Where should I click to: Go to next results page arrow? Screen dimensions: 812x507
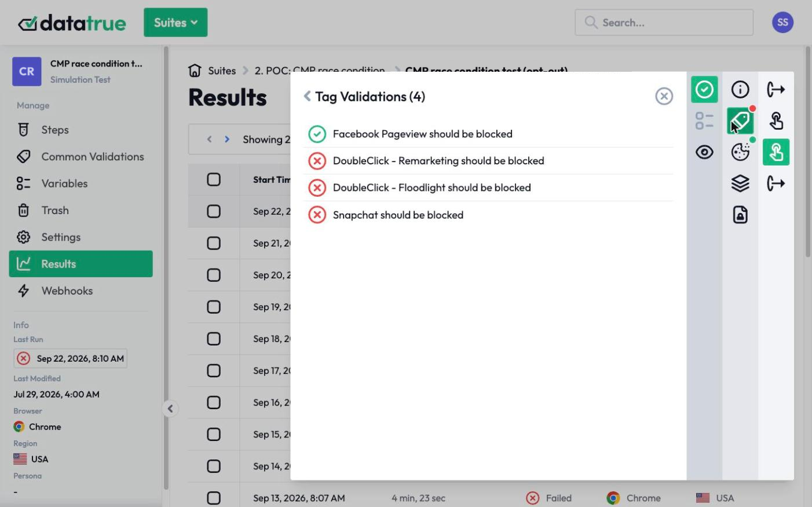click(227, 139)
